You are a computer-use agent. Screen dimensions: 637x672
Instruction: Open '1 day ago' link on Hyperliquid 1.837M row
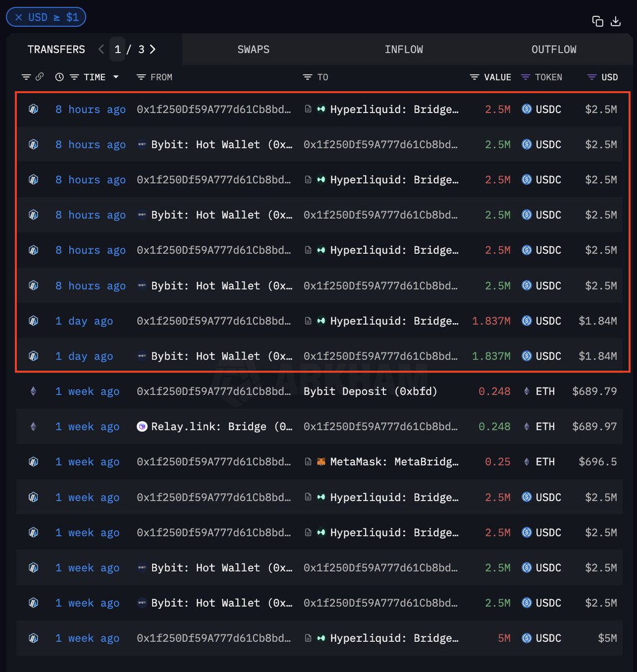tap(84, 321)
